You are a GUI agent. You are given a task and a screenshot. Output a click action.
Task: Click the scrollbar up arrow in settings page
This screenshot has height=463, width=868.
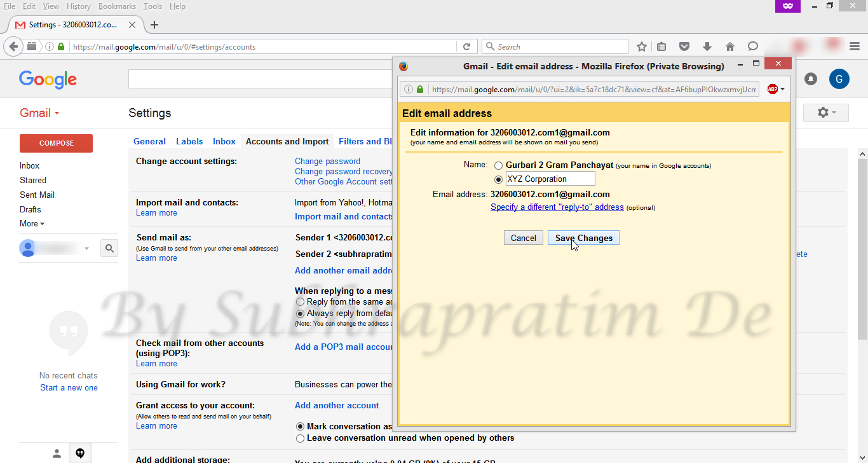[862, 154]
